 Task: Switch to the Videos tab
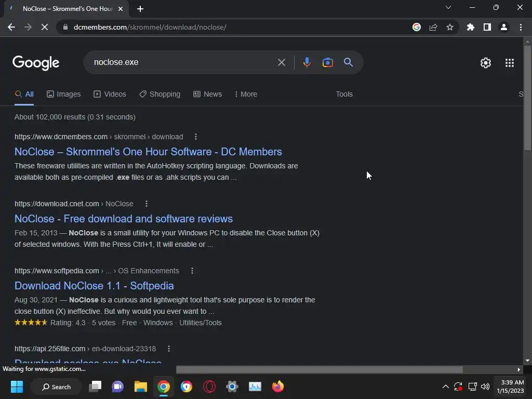coord(110,95)
